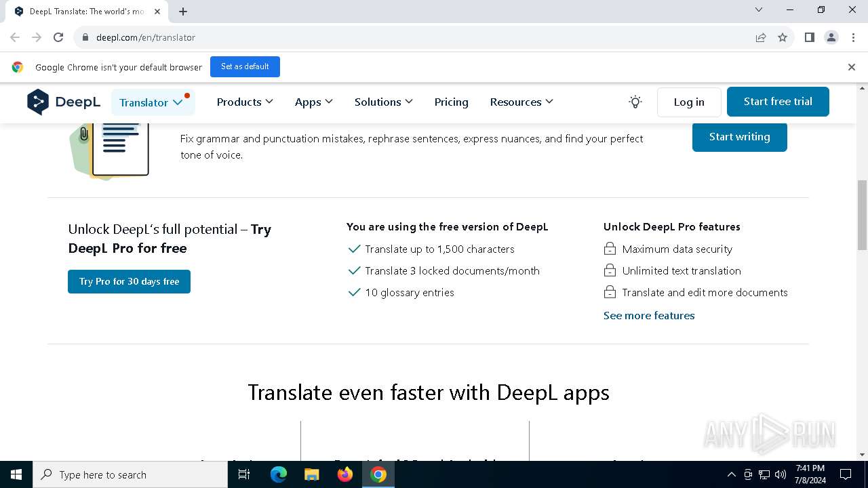Expand the Resources menu
Image resolution: width=868 pixels, height=488 pixels.
521,102
